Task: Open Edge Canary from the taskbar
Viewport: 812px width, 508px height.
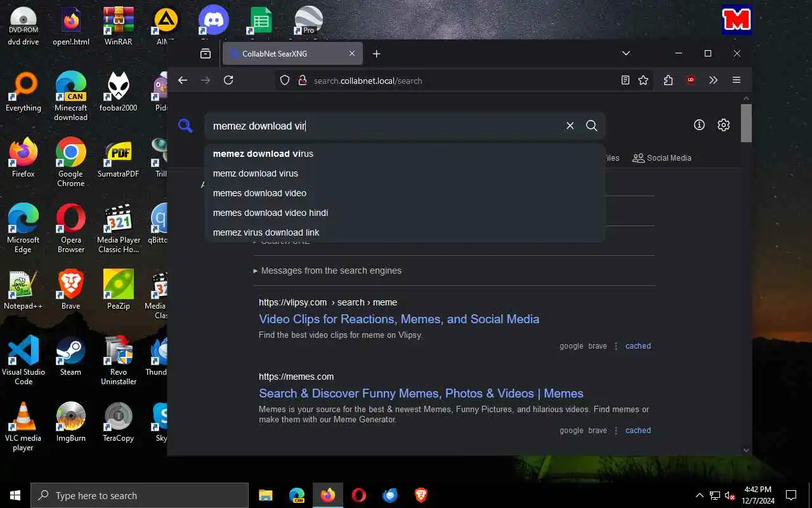Action: (296, 495)
